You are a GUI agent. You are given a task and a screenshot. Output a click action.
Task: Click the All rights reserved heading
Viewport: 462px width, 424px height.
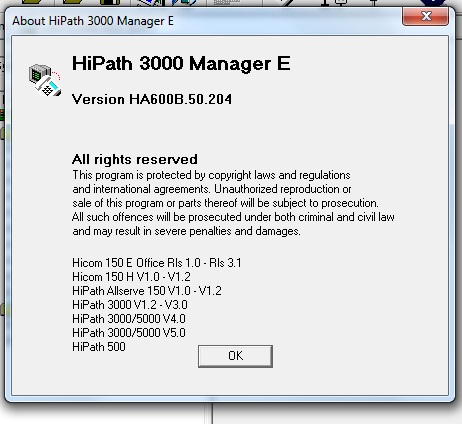tap(135, 159)
